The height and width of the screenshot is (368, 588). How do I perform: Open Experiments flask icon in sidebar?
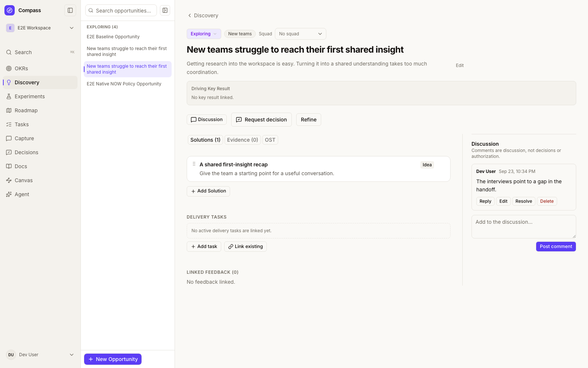[x=9, y=96]
